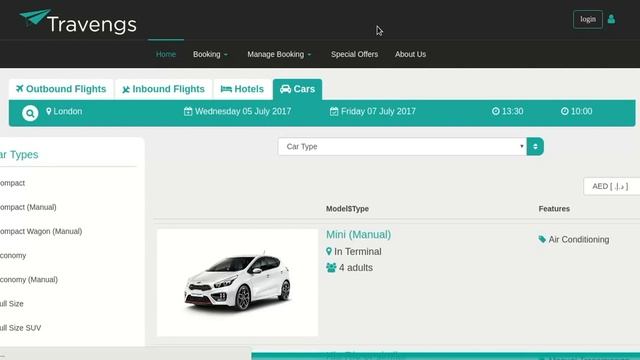Open the Special Offers page

(x=354, y=54)
